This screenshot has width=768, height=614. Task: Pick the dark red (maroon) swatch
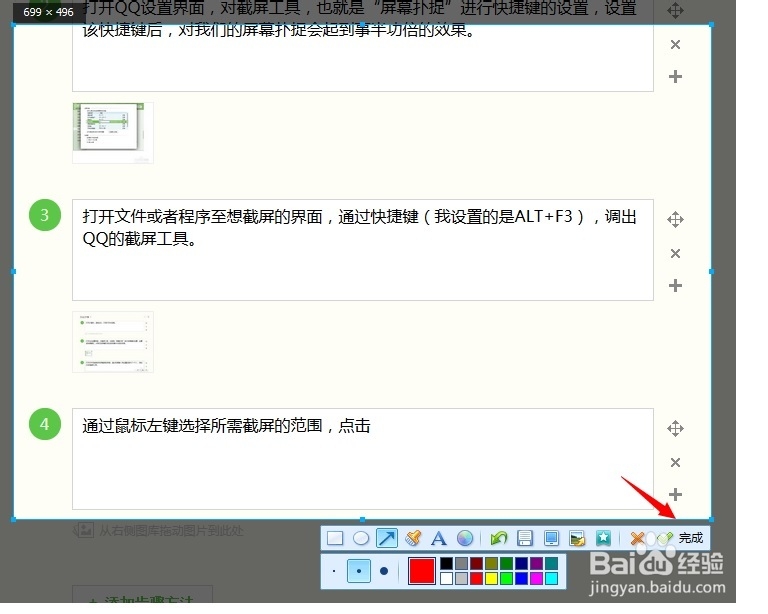pos(477,563)
